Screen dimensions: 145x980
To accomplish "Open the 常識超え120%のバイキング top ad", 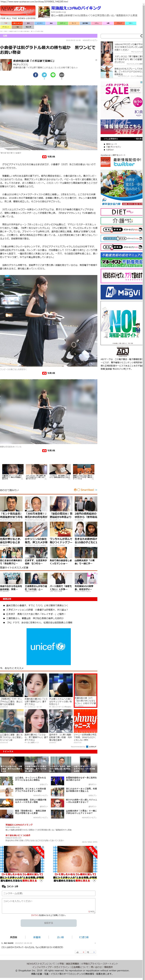I will 76,8.
